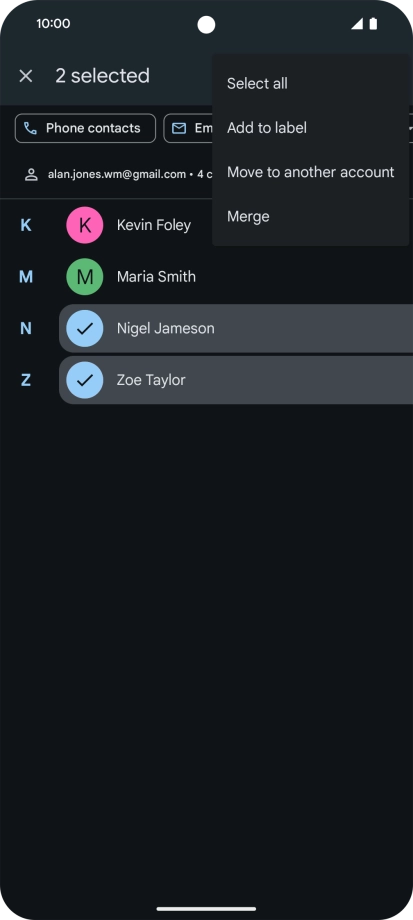Tap the phone icon in Phone contacts chip
413x920 pixels.
31,128
